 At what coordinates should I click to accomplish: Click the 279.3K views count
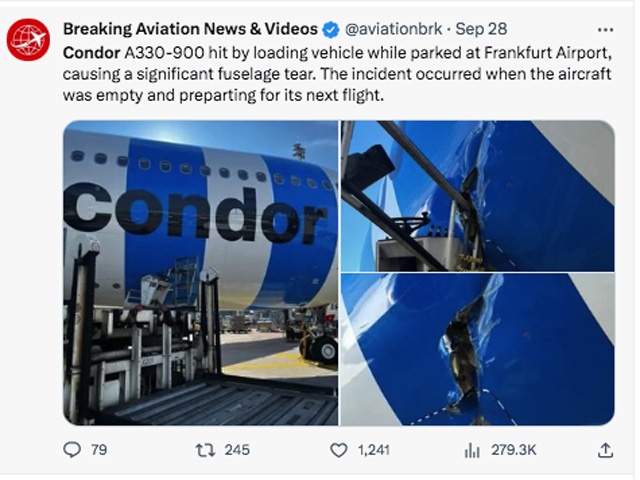pyautogui.click(x=515, y=450)
